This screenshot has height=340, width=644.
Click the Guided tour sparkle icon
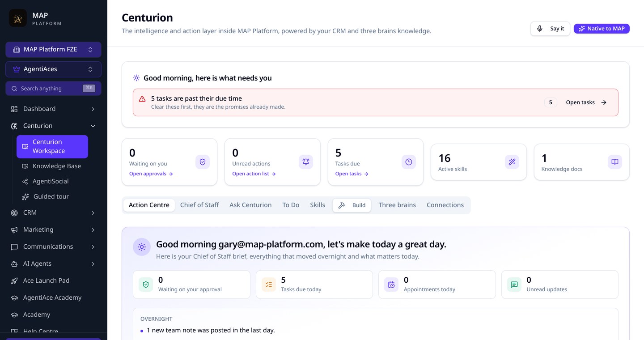pos(25,196)
